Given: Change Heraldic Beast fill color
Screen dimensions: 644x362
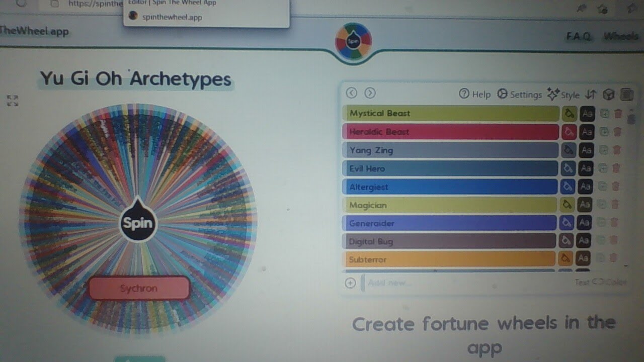Looking at the screenshot, I should 569,132.
